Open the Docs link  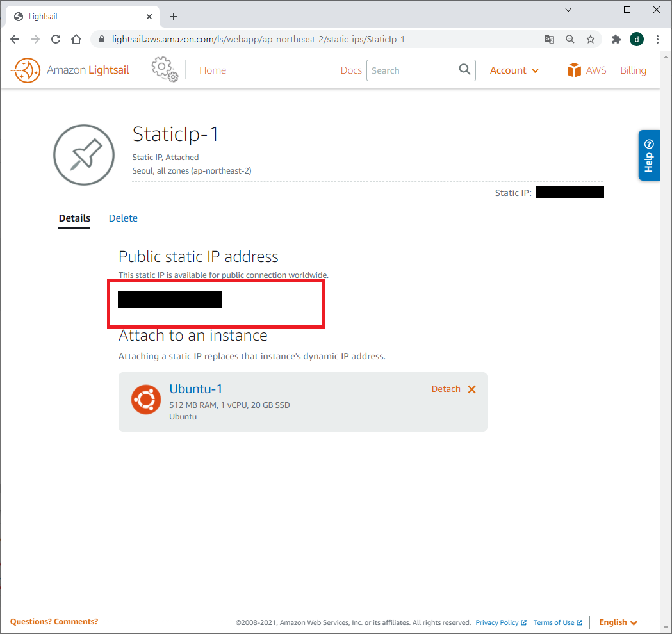click(351, 70)
